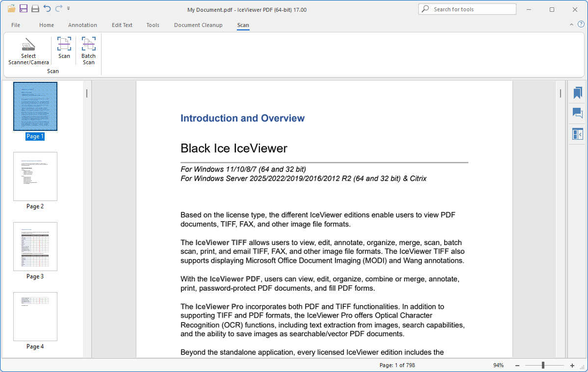The width and height of the screenshot is (588, 372).
Task: Click the zoom slider handle
Action: tap(543, 365)
